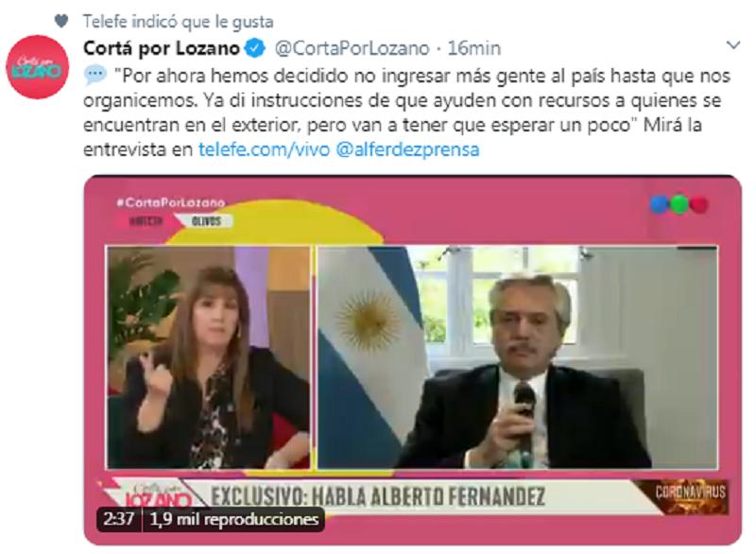
Task: Click the #CortaPorLozano hashtag overlay
Action: click(x=171, y=202)
